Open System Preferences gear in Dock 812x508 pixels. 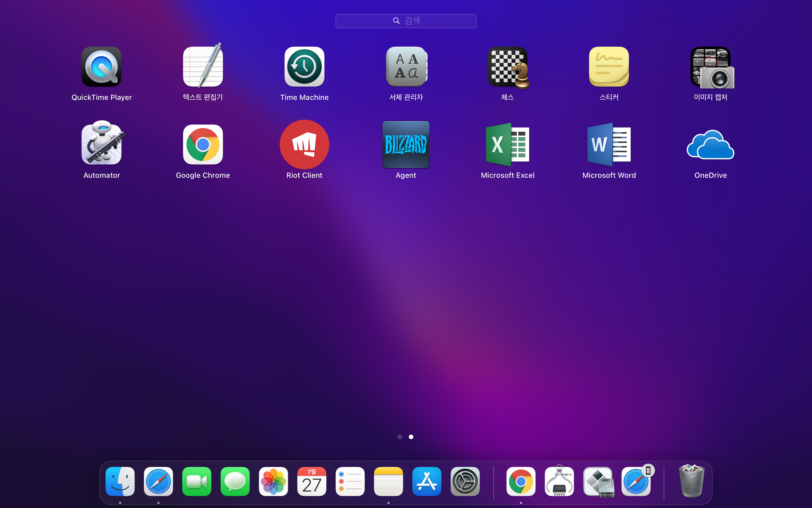coord(465,481)
